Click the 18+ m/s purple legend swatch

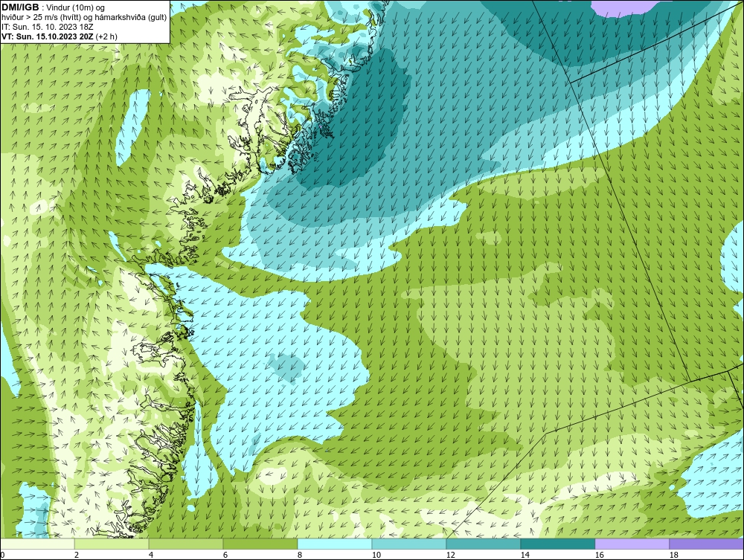(x=706, y=544)
